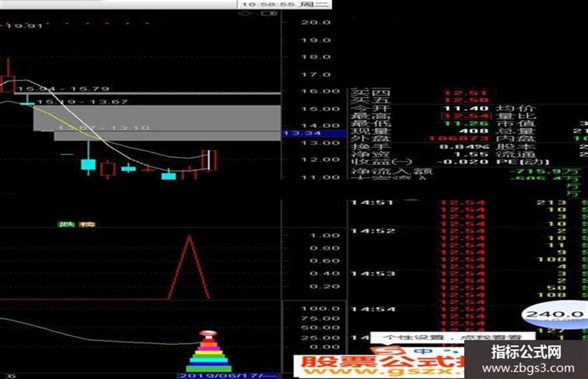This screenshot has width=588, height=379.
Task: Click the 20.0 price axis label
Action: click(315, 22)
